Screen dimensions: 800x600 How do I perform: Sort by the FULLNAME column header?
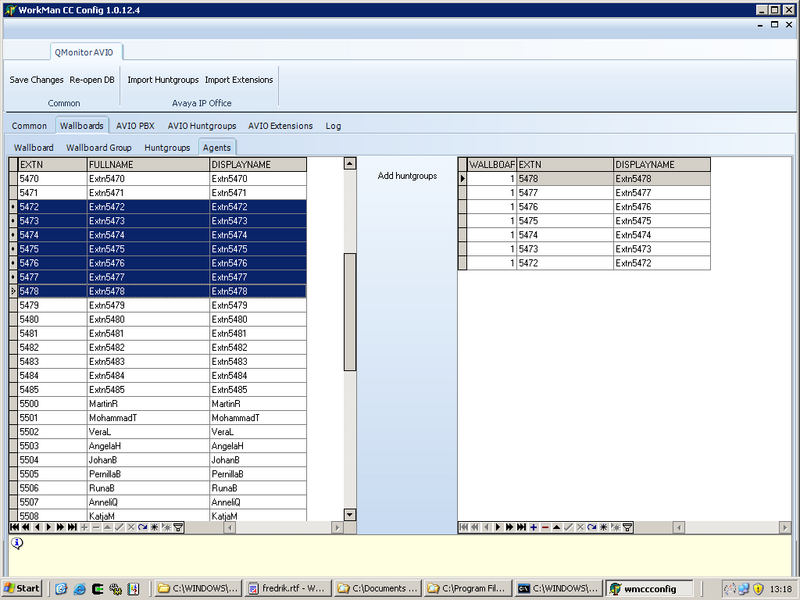pos(147,164)
